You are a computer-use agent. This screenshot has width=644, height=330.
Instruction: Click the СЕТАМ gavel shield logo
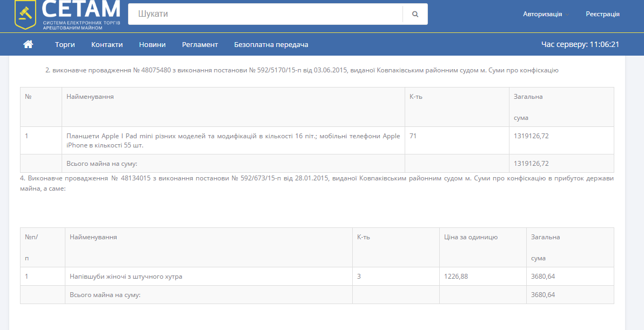tap(25, 15)
